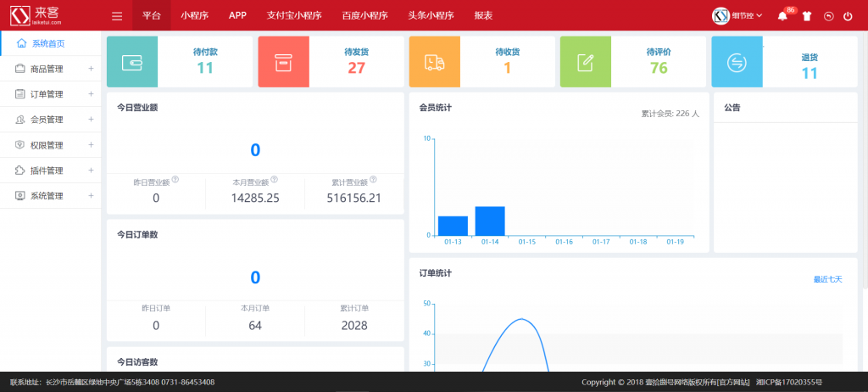The height and width of the screenshot is (392, 868).
Task: Click the power logout icon
Action: tap(848, 16)
